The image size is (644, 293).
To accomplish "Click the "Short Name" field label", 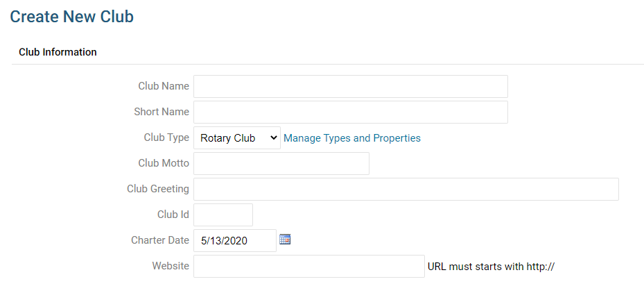I will point(162,112).
